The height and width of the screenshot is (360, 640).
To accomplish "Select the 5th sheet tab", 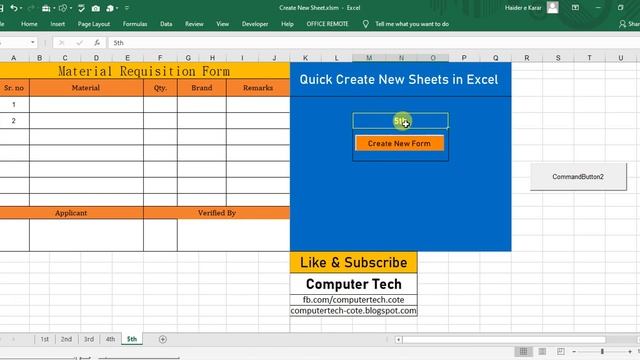I will [x=132, y=339].
